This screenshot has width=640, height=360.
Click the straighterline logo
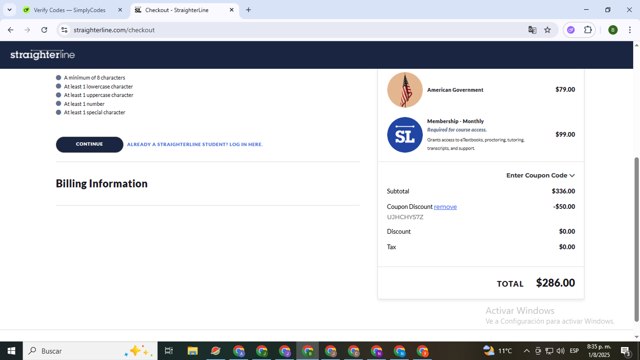pyautogui.click(x=42, y=55)
